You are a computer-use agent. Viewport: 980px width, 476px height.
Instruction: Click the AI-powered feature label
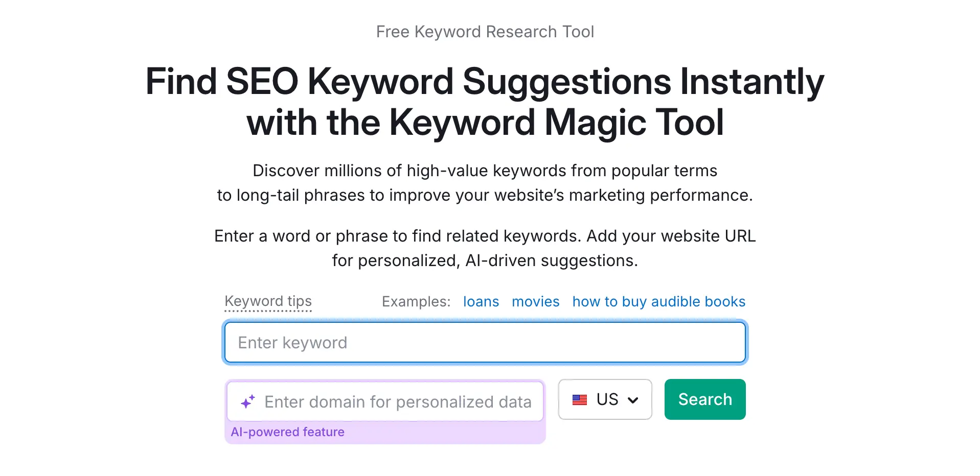coord(287,432)
